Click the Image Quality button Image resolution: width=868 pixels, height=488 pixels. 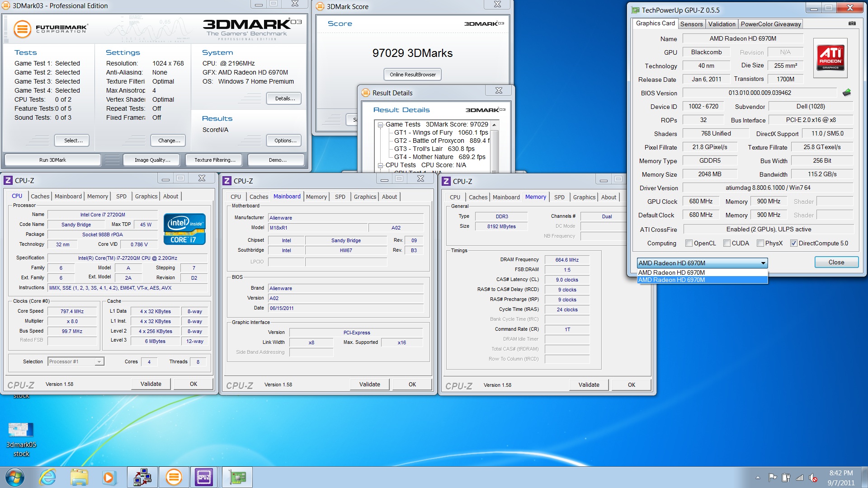152,160
